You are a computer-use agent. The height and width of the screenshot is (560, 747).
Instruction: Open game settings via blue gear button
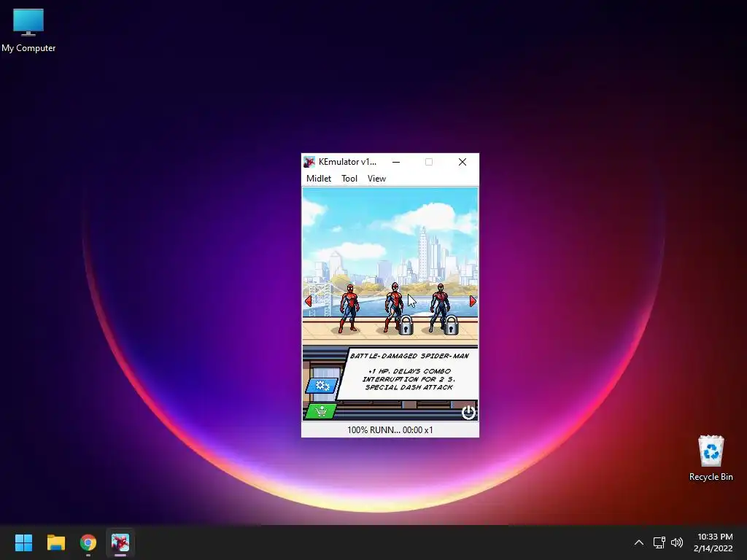pos(322,385)
